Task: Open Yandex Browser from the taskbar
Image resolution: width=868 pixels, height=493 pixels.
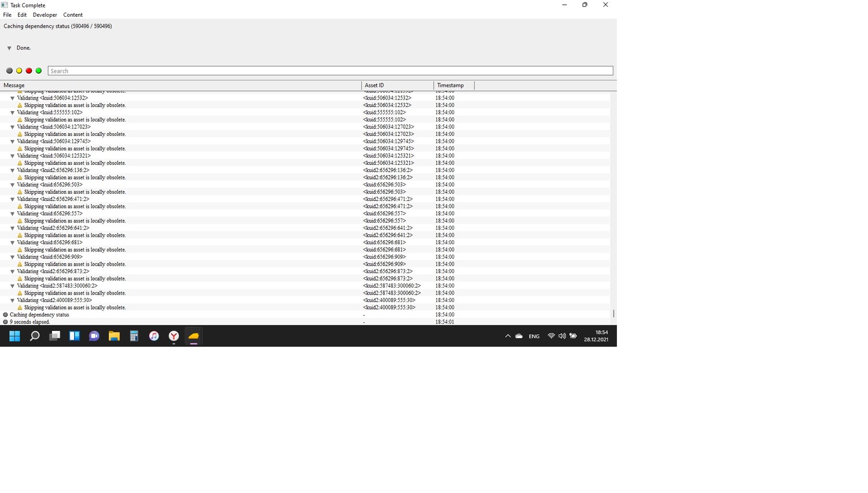Action: pyautogui.click(x=174, y=336)
